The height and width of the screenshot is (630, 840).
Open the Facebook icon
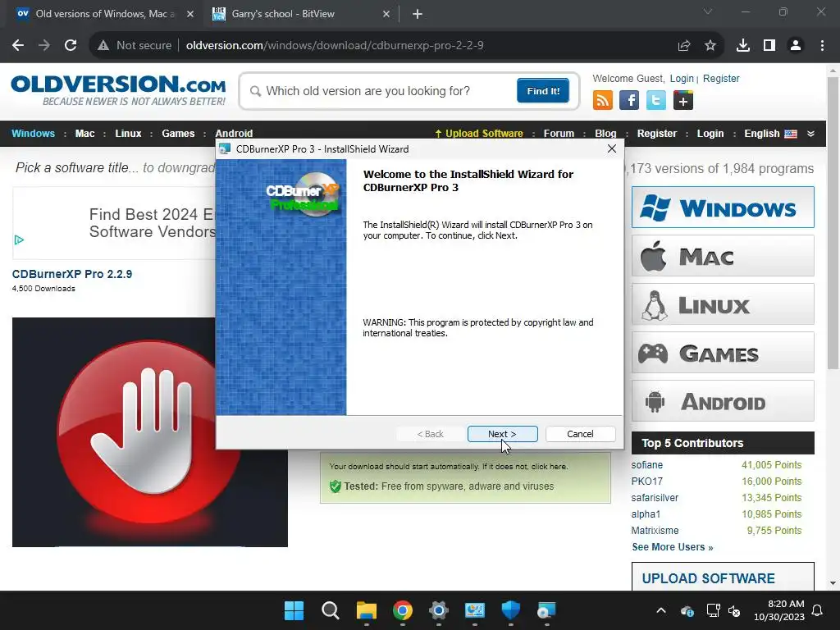[629, 100]
